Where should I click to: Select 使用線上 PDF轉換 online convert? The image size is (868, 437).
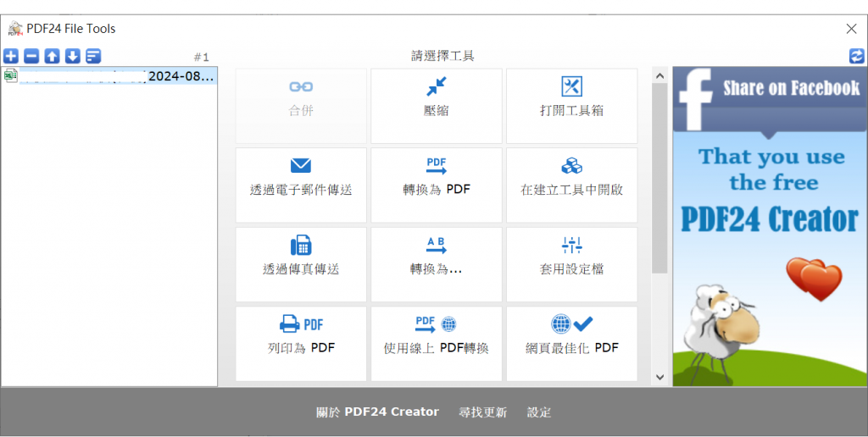(x=437, y=344)
